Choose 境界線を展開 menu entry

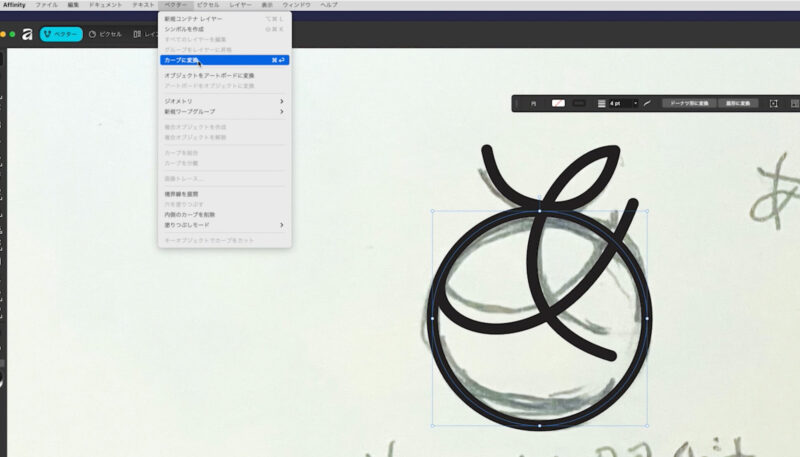[x=224, y=194]
